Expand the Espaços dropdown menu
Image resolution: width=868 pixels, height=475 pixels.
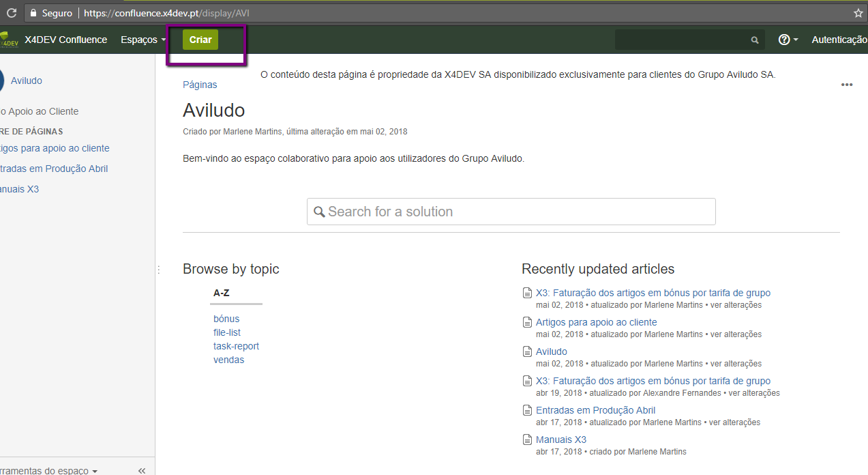pos(143,40)
